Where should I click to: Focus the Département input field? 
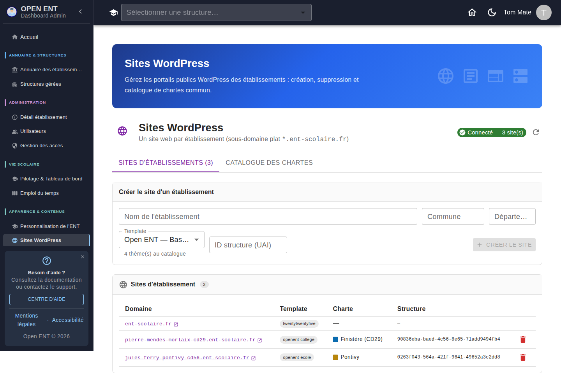(512, 217)
